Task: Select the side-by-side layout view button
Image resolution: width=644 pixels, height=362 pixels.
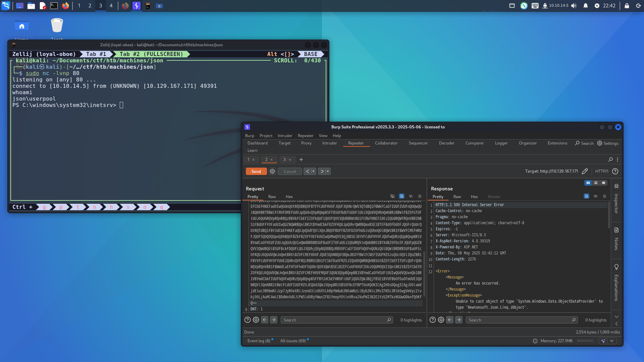Action: (x=588, y=183)
